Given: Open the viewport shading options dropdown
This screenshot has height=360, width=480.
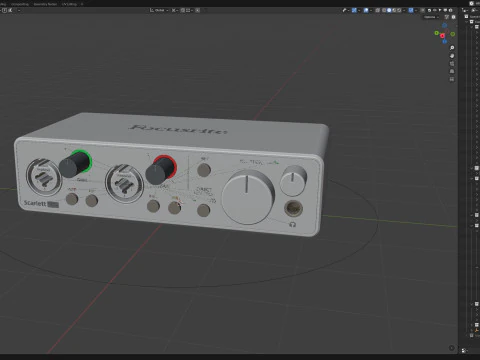Looking at the screenshot, I should pos(404,10).
